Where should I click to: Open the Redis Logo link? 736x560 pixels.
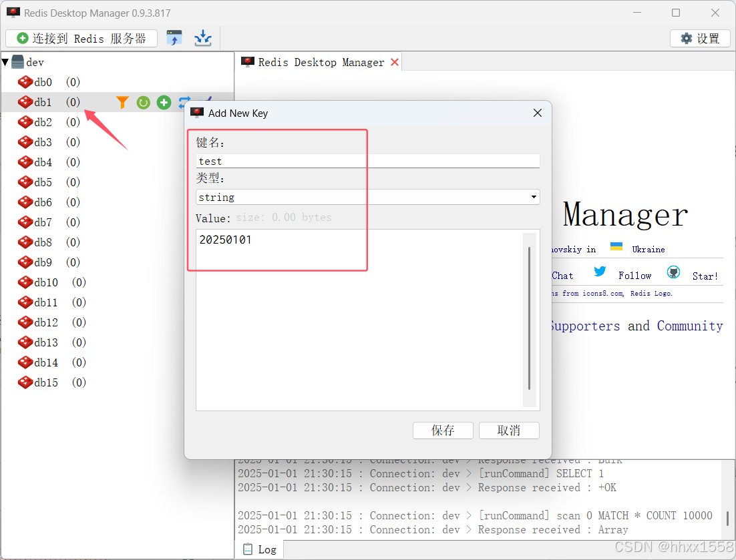coord(651,293)
